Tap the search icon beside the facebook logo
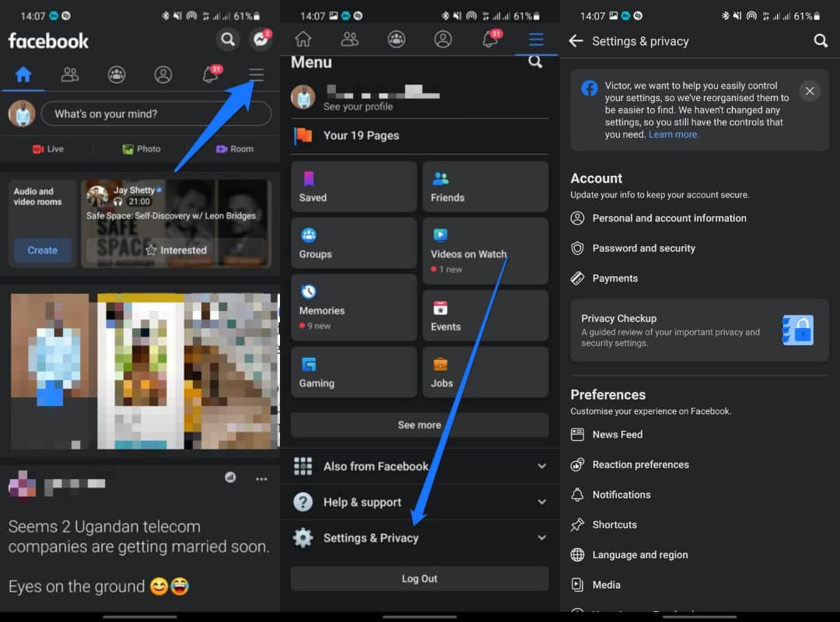This screenshot has height=622, width=840. tap(228, 39)
